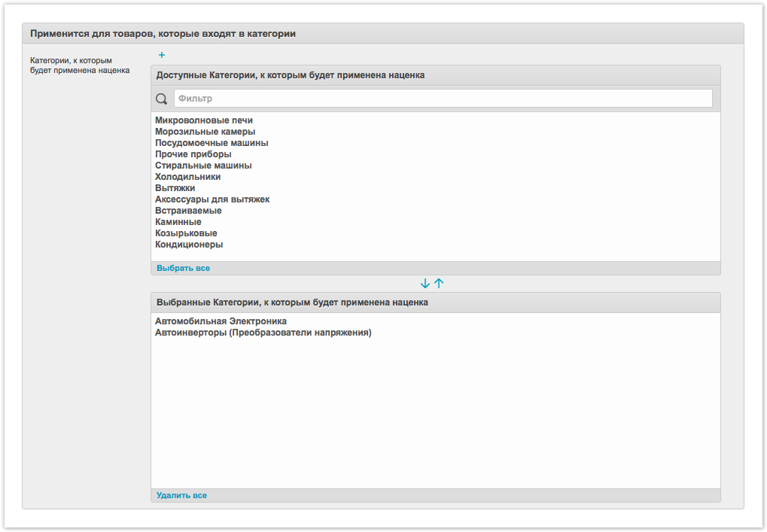Select Микроволновые печи in available list

tap(204, 120)
